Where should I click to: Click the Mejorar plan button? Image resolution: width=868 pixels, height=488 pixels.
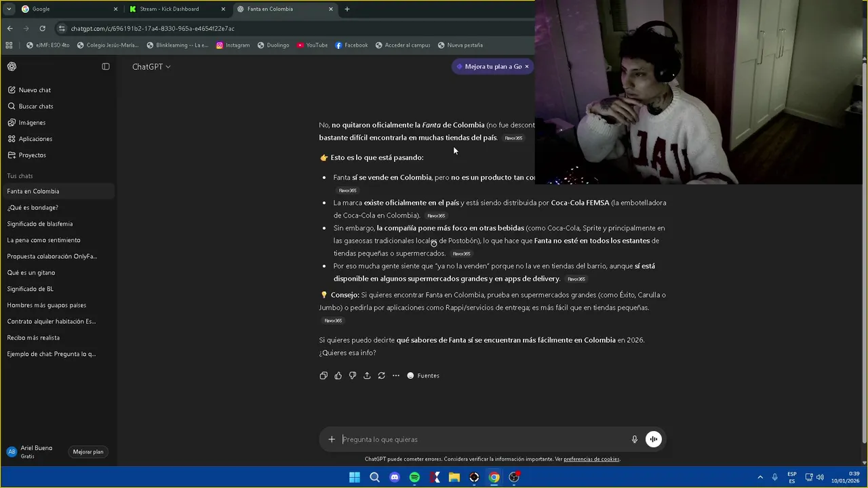click(x=88, y=452)
